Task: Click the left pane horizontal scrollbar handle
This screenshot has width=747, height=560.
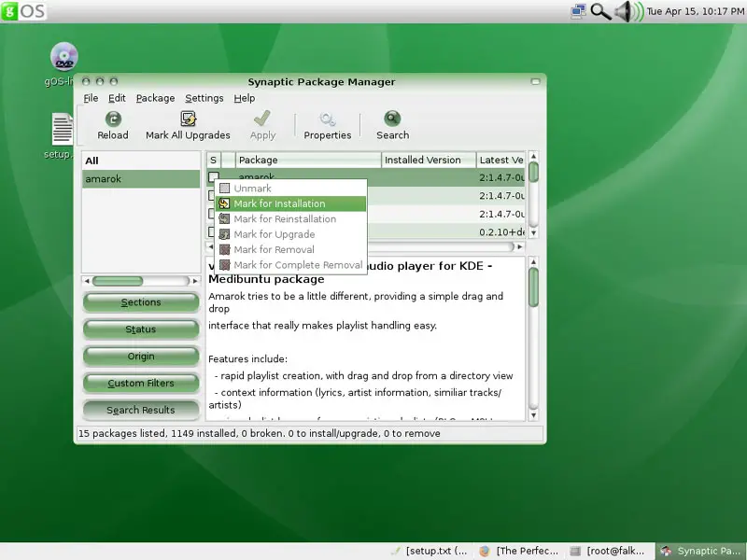Action: point(118,281)
